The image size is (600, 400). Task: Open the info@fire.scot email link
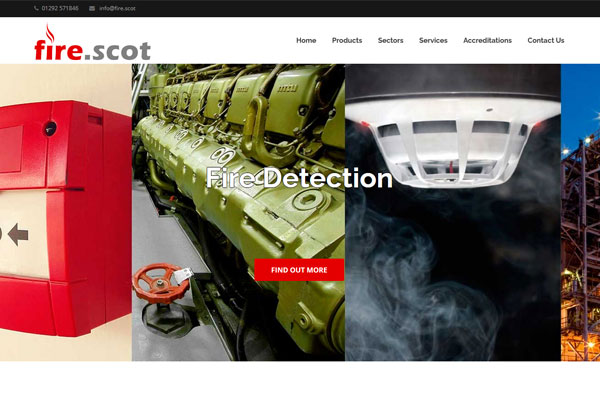(117, 8)
